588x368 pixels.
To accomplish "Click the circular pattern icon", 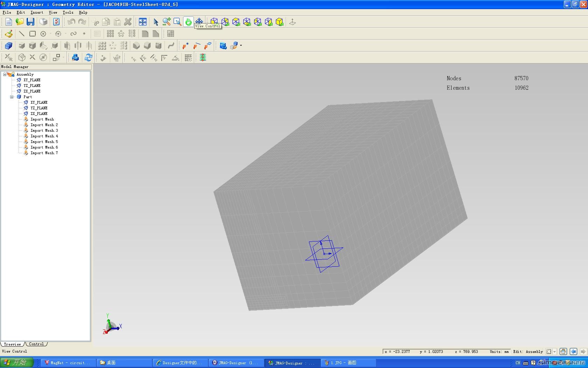I will [x=121, y=34].
